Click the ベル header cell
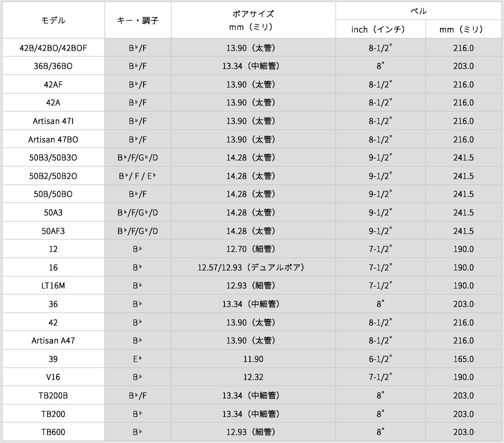The image size is (504, 443). click(419, 11)
